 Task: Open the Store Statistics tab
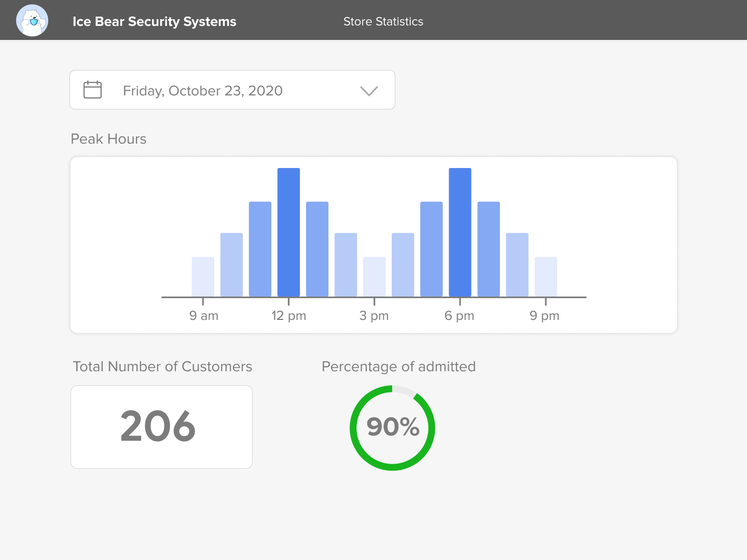coord(383,22)
